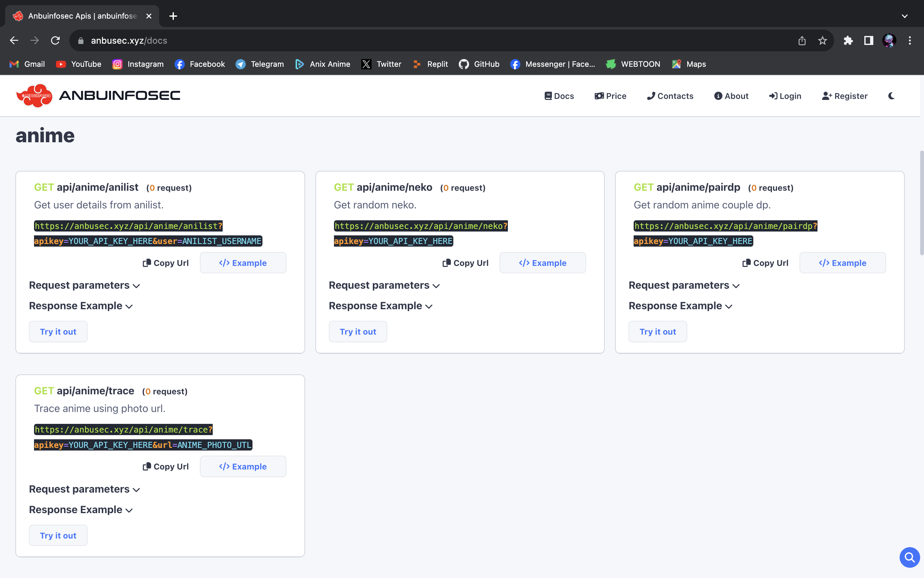The width and height of the screenshot is (924, 578).
Task: Click the neko API URL code block
Action: 421,233
